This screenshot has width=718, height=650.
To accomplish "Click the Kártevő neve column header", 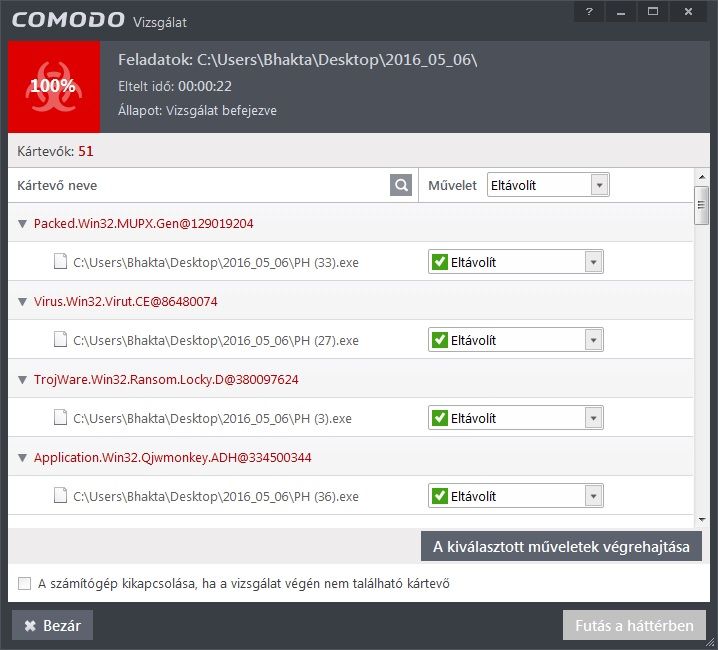I will click(x=57, y=186).
